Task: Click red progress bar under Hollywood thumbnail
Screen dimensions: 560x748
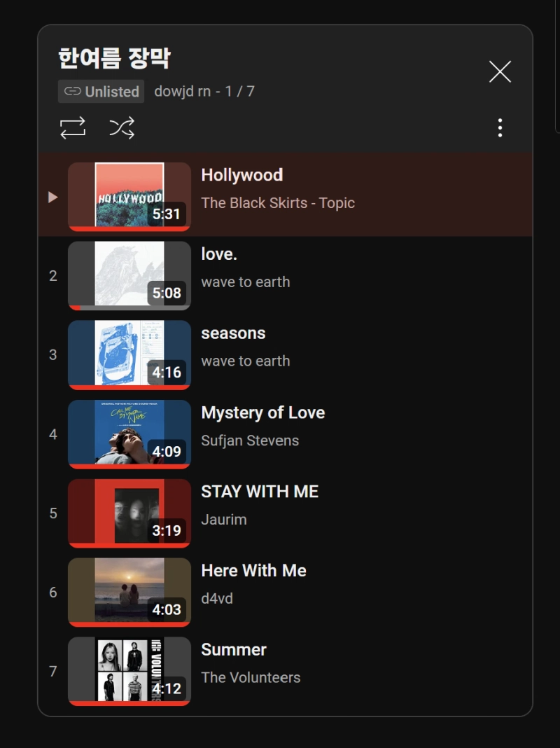Action: [x=129, y=229]
